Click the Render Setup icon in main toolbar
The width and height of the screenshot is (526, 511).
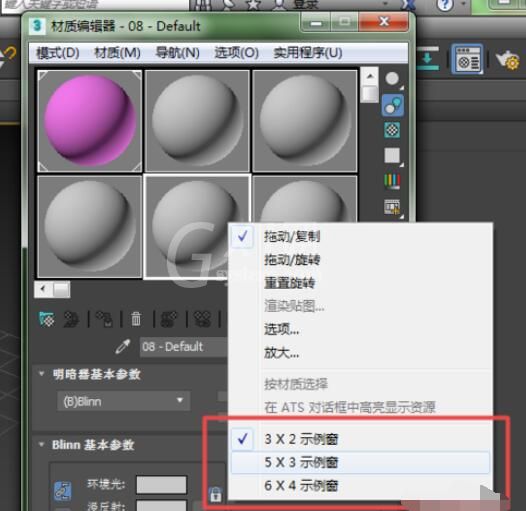pos(467,59)
